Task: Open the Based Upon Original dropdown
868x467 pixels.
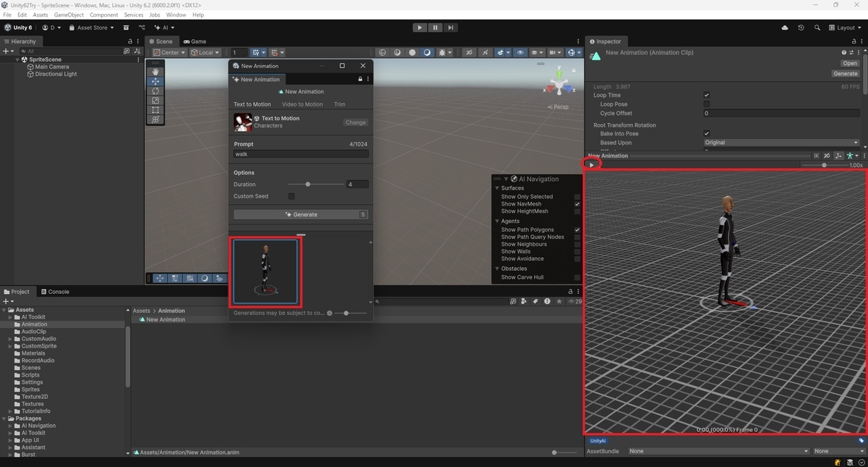Action: click(781, 143)
